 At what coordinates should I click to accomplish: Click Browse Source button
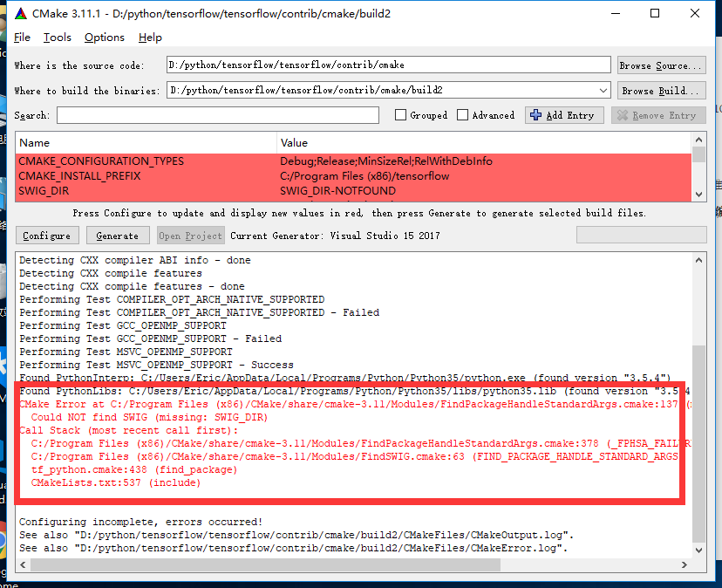tap(661, 65)
